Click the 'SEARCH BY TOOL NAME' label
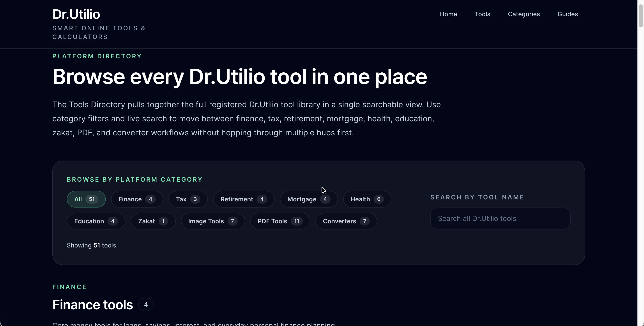 click(477, 197)
